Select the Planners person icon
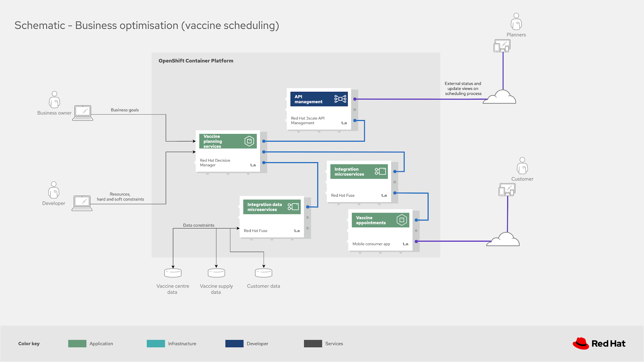The width and height of the screenshot is (644, 362). (516, 21)
